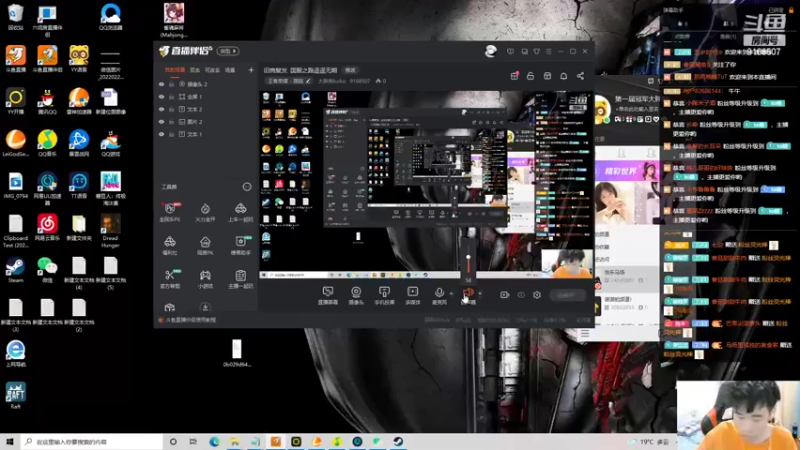Hide the 全屏 1 source layer

[x=161, y=96]
